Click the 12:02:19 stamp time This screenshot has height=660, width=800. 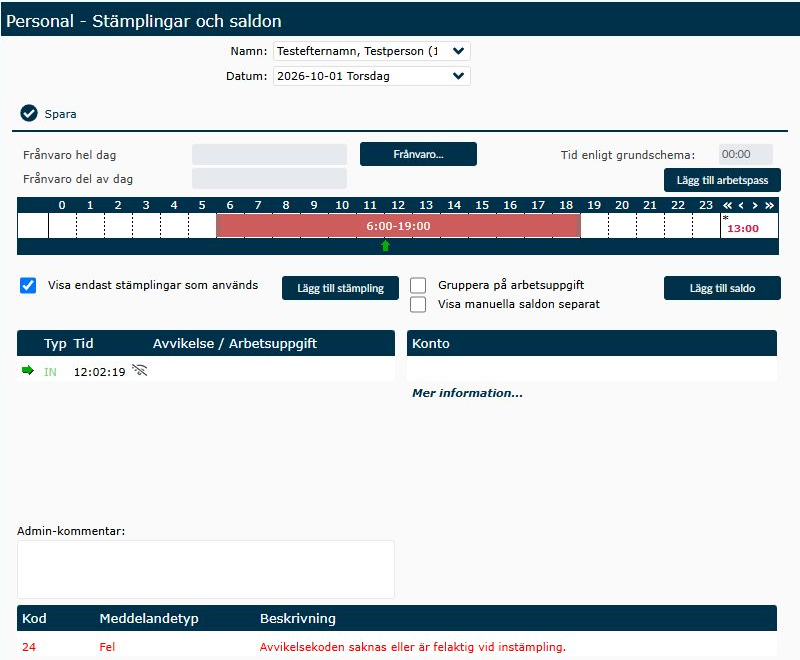[99, 372]
